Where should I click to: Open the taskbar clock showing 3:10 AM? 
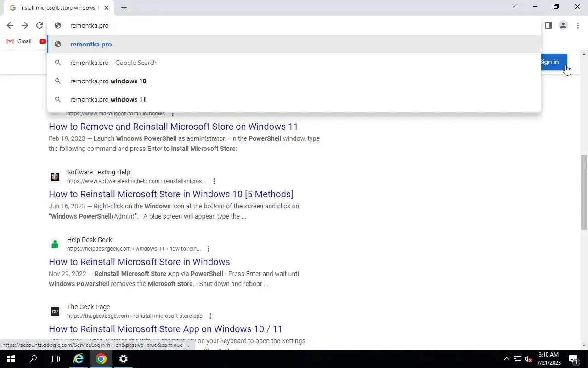[548, 359]
